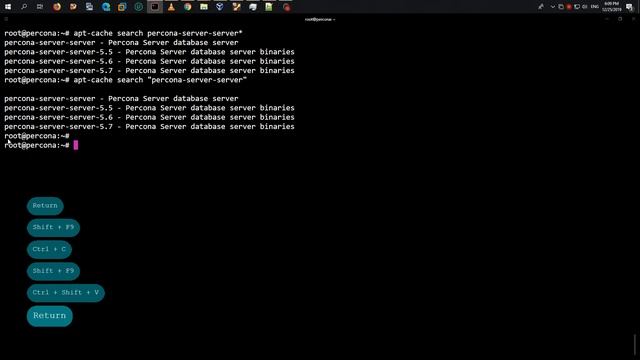The image size is (640, 360).
Task: Open VirtualBox cube icon in taskbar
Action: (x=220, y=7)
